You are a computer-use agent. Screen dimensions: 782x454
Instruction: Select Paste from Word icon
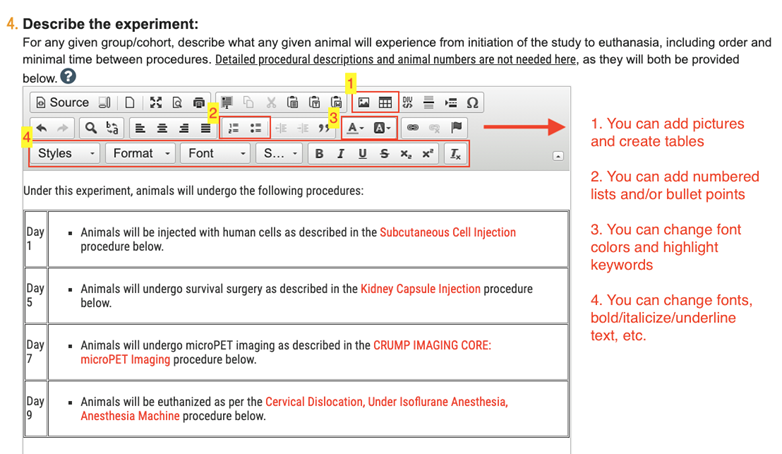337,102
